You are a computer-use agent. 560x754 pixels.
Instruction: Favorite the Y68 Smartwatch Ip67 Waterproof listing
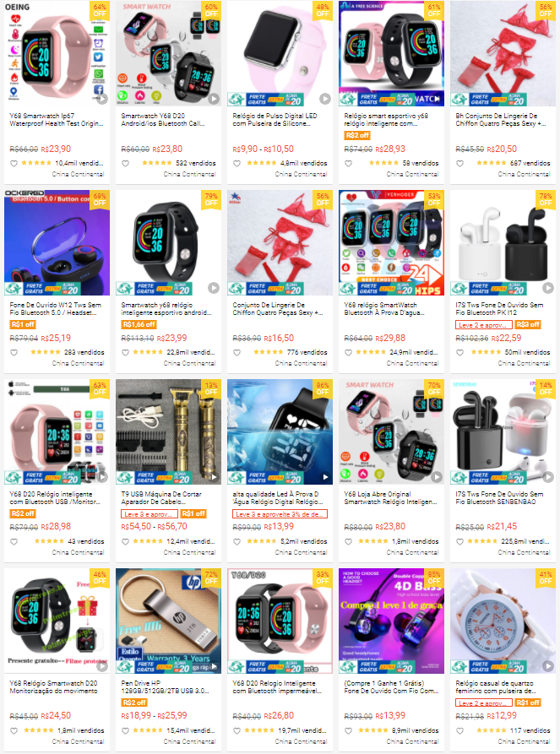tap(14, 164)
